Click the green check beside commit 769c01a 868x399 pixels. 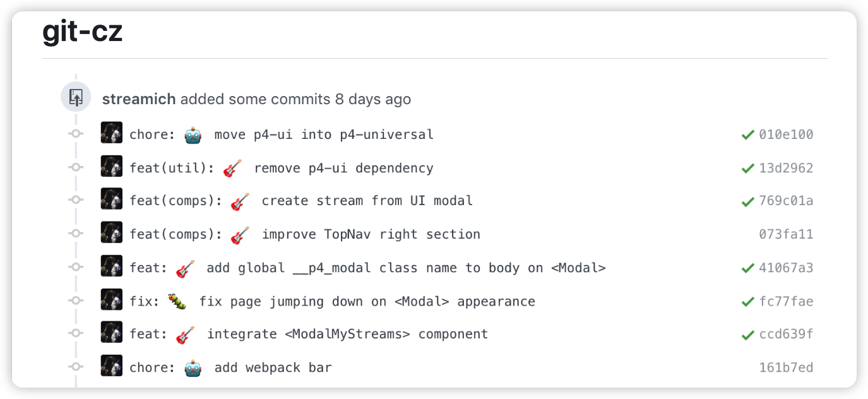tap(749, 200)
